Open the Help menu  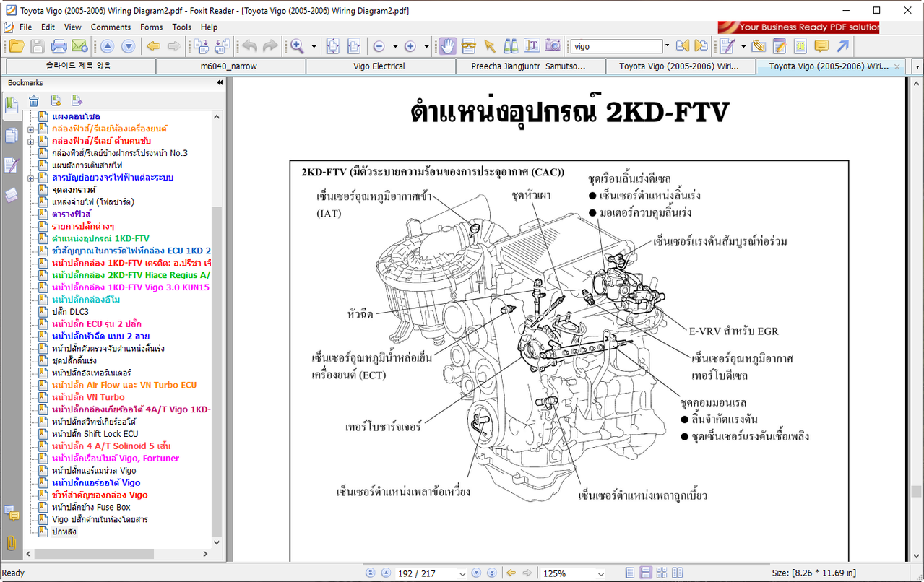tap(209, 27)
